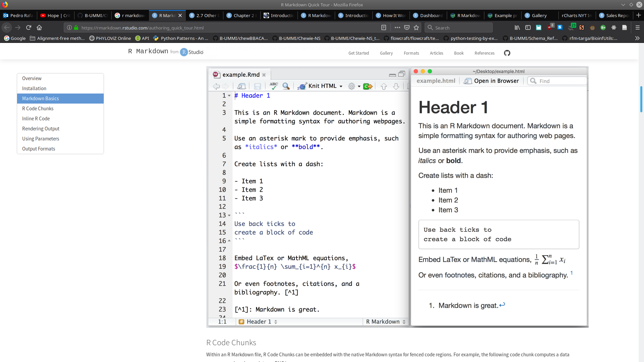Open the page actions three-dots menu
Screen dimensions: 644x362
pyautogui.click(x=397, y=27)
